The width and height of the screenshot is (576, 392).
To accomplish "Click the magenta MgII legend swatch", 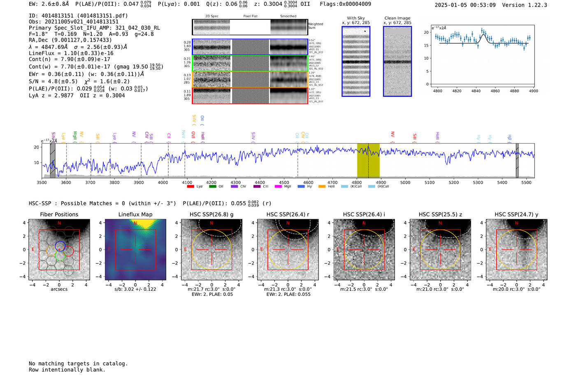I will tap(279, 186).
